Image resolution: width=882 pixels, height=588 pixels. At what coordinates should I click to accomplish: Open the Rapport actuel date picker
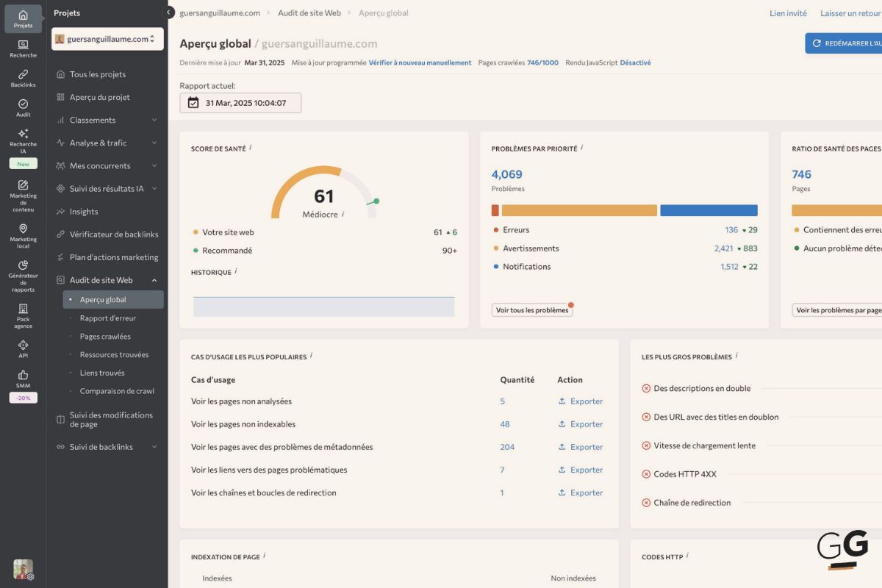pos(240,103)
